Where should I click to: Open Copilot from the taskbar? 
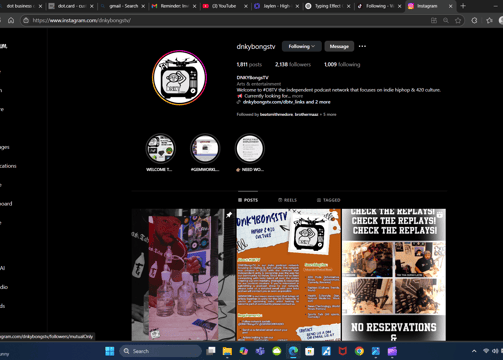(244, 351)
